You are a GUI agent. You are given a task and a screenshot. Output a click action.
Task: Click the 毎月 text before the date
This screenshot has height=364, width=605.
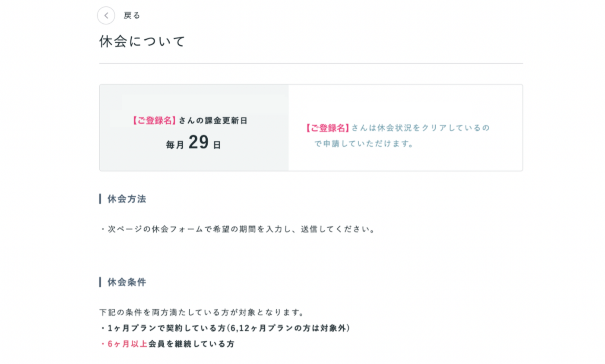tap(175, 145)
